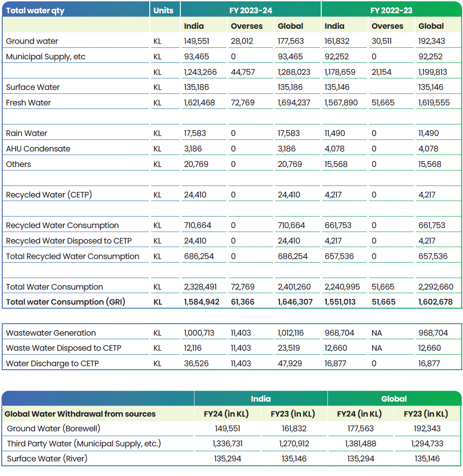The image size is (463, 476).
Task: Click the 'India' header in the withdrawal table
Action: click(x=261, y=399)
